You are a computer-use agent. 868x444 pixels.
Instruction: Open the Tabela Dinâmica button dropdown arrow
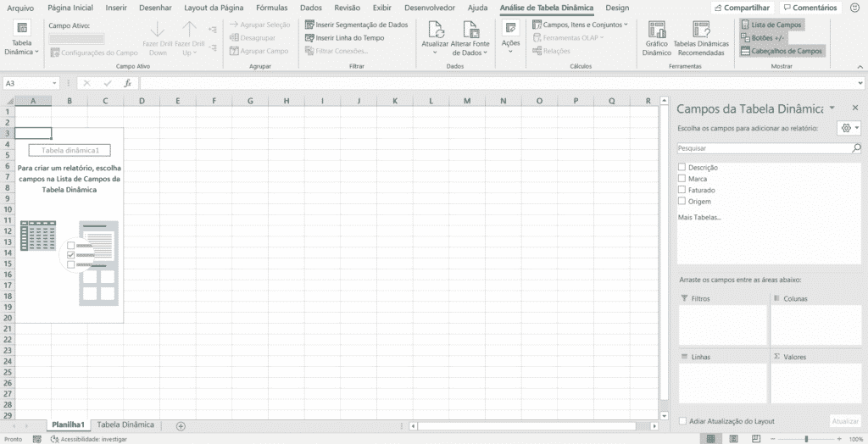36,52
